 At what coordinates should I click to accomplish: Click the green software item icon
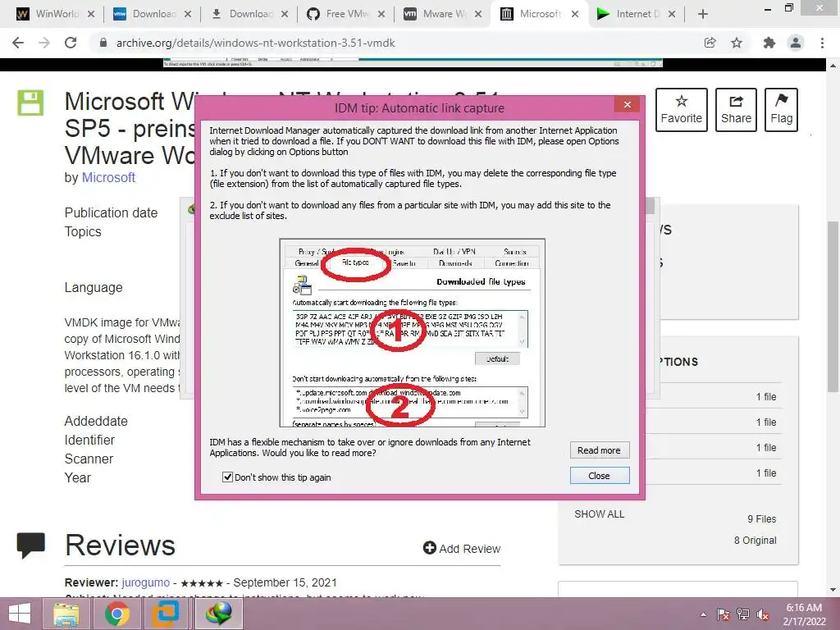tap(30, 103)
